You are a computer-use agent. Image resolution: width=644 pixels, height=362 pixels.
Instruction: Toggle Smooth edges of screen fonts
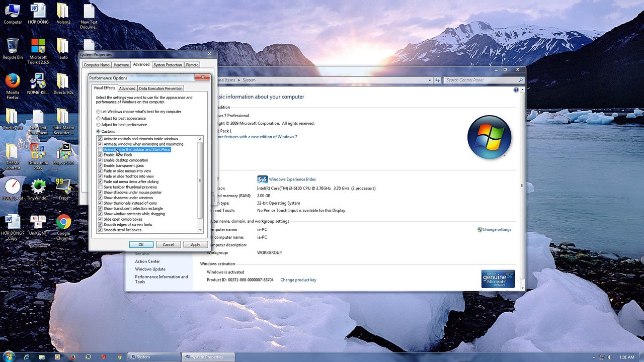tap(100, 225)
